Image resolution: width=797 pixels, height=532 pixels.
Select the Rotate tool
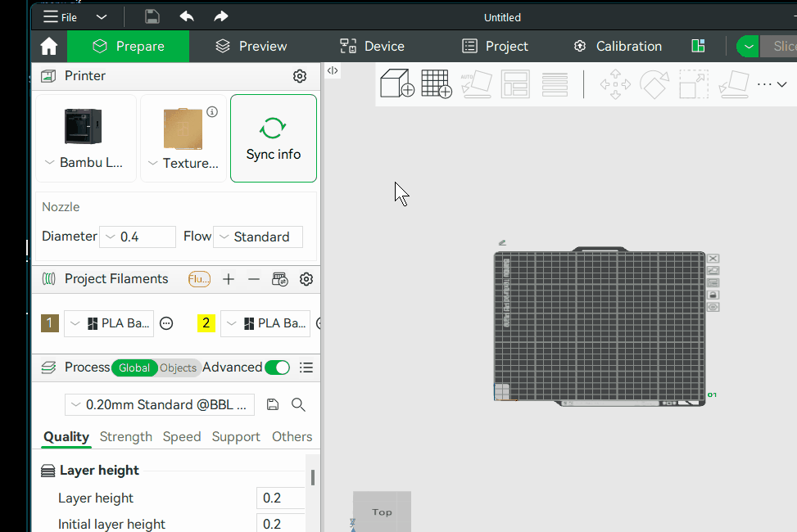pyautogui.click(x=654, y=84)
